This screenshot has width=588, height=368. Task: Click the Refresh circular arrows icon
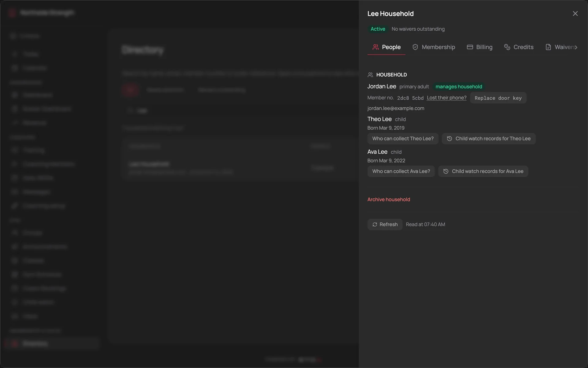375,224
